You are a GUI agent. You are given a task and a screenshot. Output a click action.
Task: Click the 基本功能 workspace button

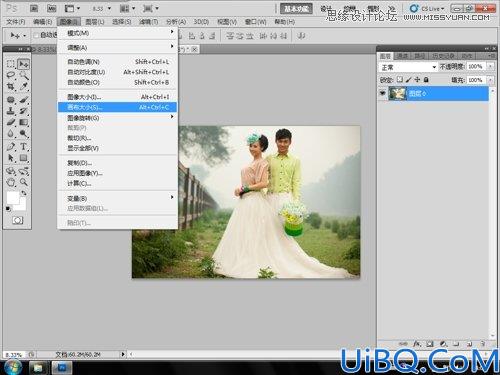click(296, 9)
